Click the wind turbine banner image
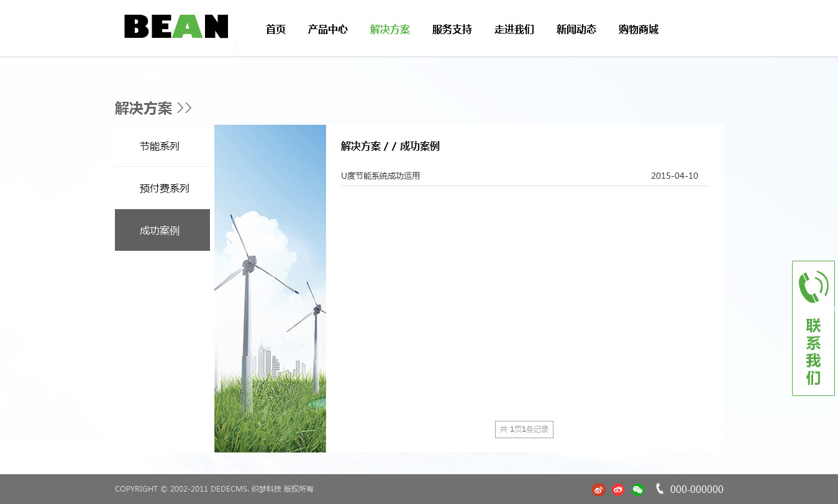 tap(270, 289)
